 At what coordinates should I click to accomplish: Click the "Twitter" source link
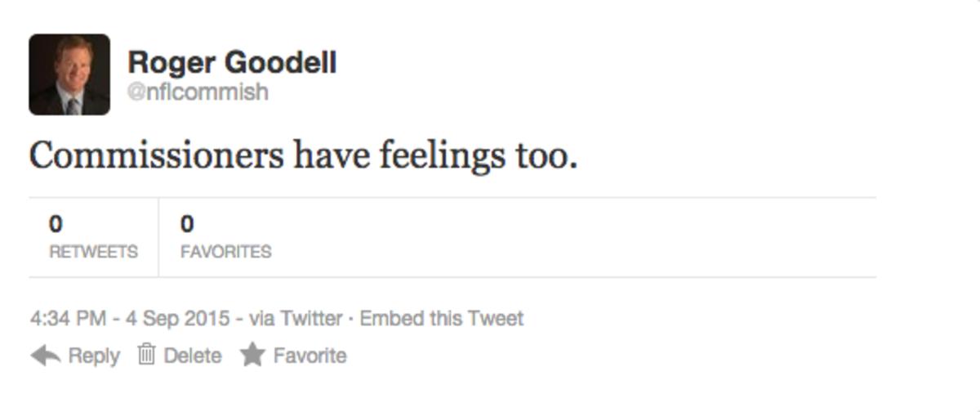click(311, 318)
